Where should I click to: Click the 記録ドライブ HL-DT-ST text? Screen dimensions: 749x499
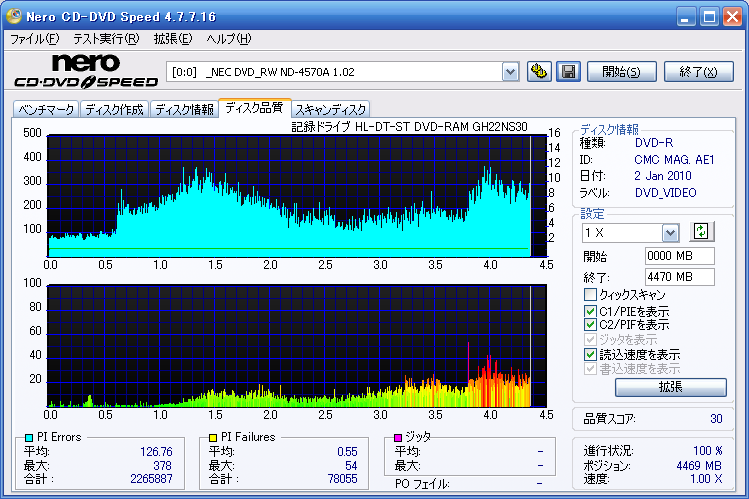click(409, 127)
